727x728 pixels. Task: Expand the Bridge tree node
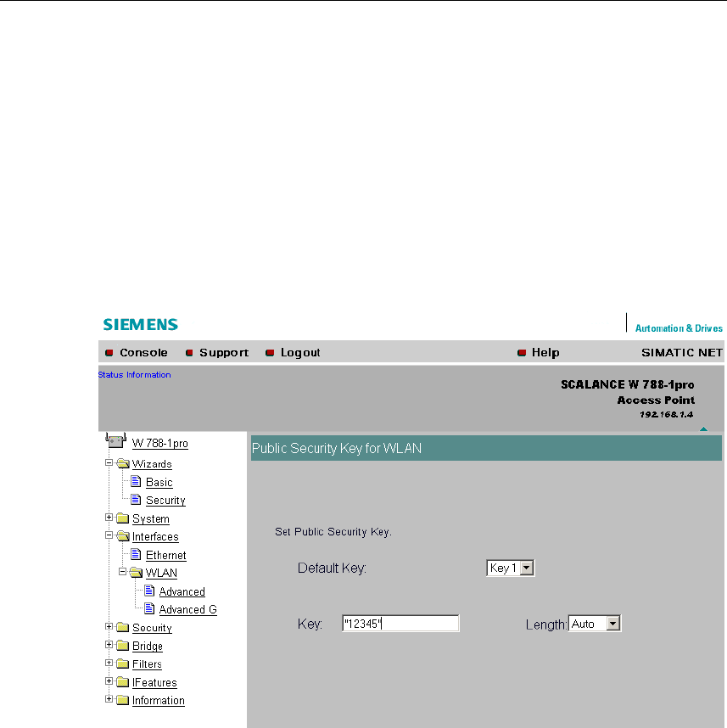pyautogui.click(x=109, y=645)
